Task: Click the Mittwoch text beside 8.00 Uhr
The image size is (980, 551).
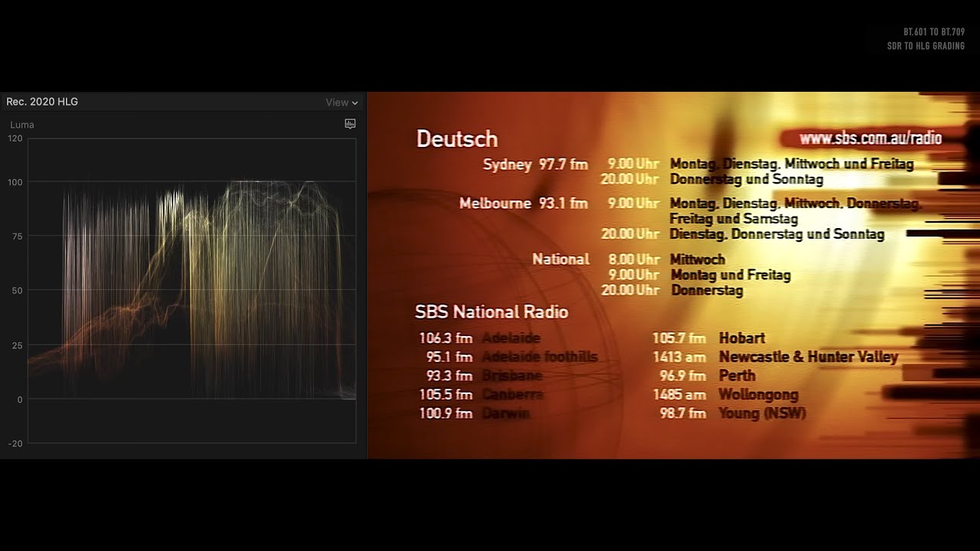Action: (697, 259)
